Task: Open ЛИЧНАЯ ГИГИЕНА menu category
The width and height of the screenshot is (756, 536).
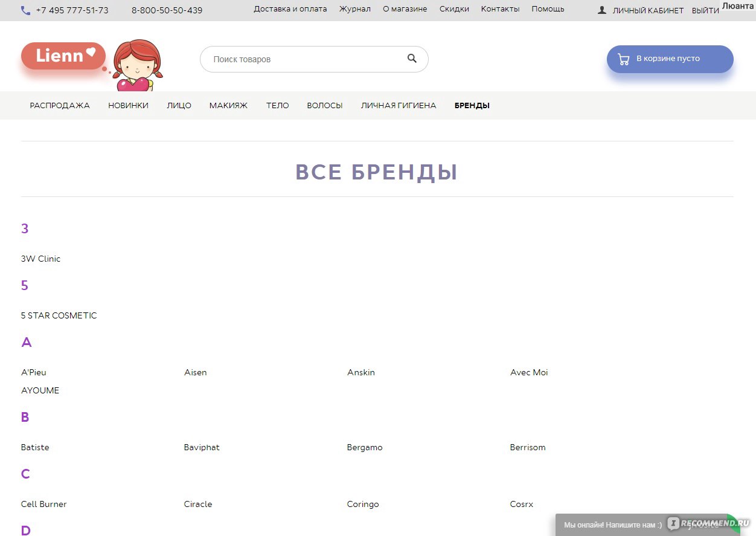Action: pos(399,106)
